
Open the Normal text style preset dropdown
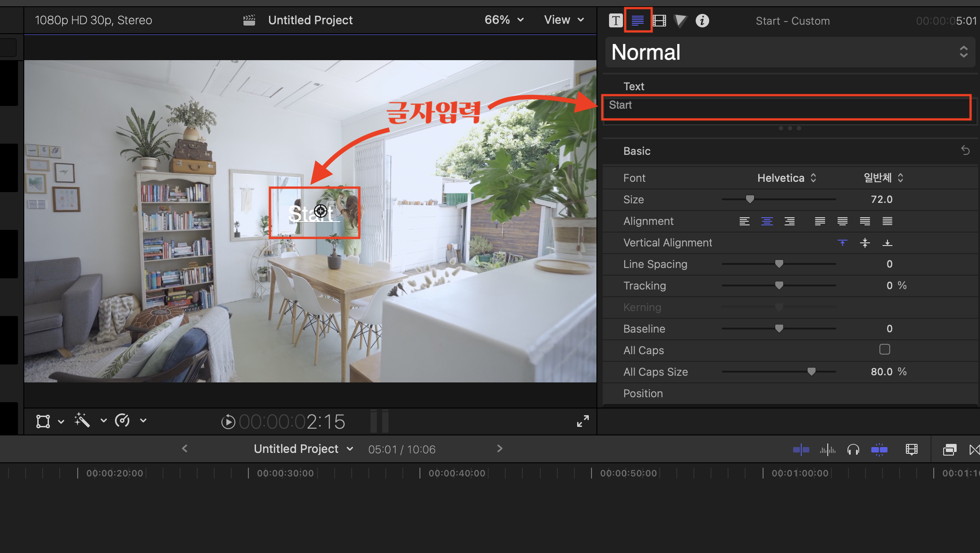[x=790, y=52]
